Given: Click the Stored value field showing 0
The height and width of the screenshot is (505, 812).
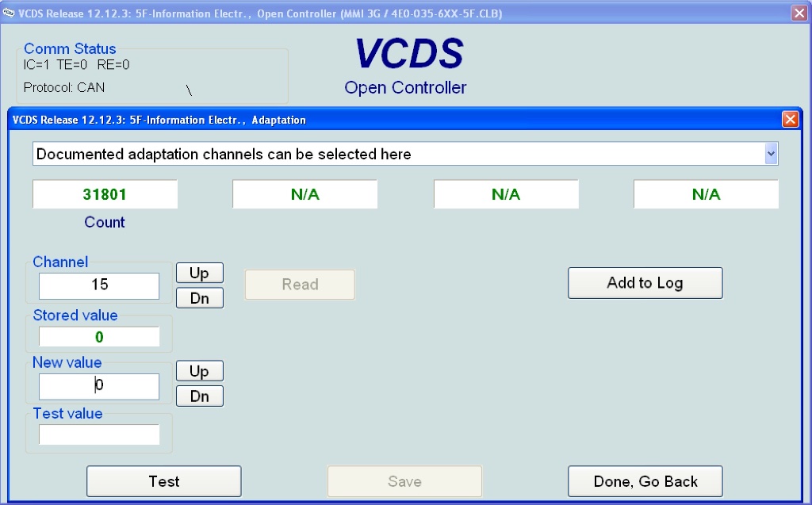Looking at the screenshot, I should point(99,337).
